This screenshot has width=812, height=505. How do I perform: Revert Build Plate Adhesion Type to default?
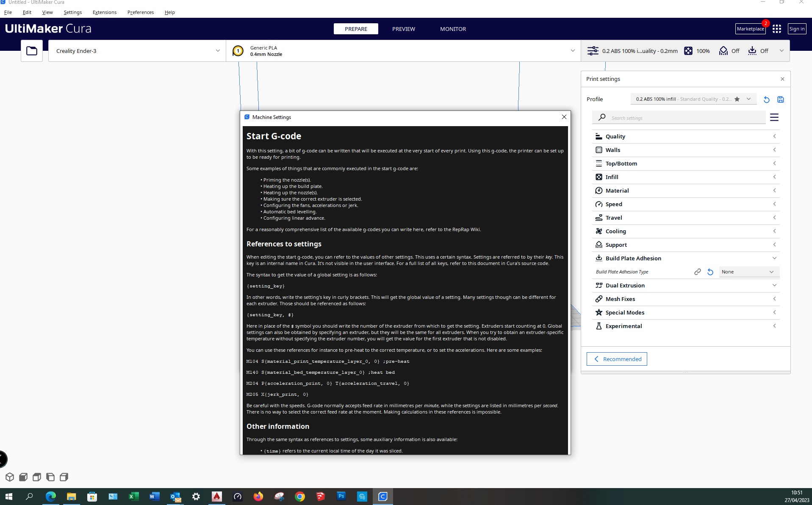[710, 272]
